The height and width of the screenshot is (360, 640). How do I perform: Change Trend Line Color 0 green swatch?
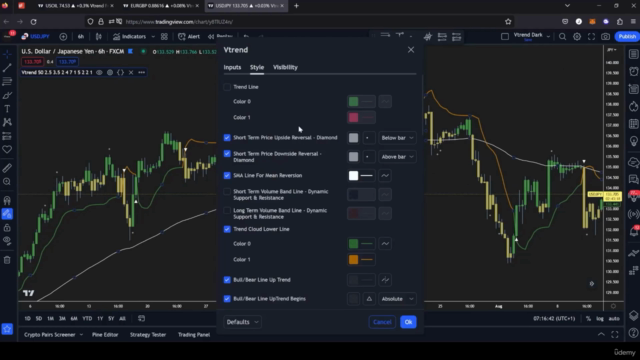tap(353, 102)
